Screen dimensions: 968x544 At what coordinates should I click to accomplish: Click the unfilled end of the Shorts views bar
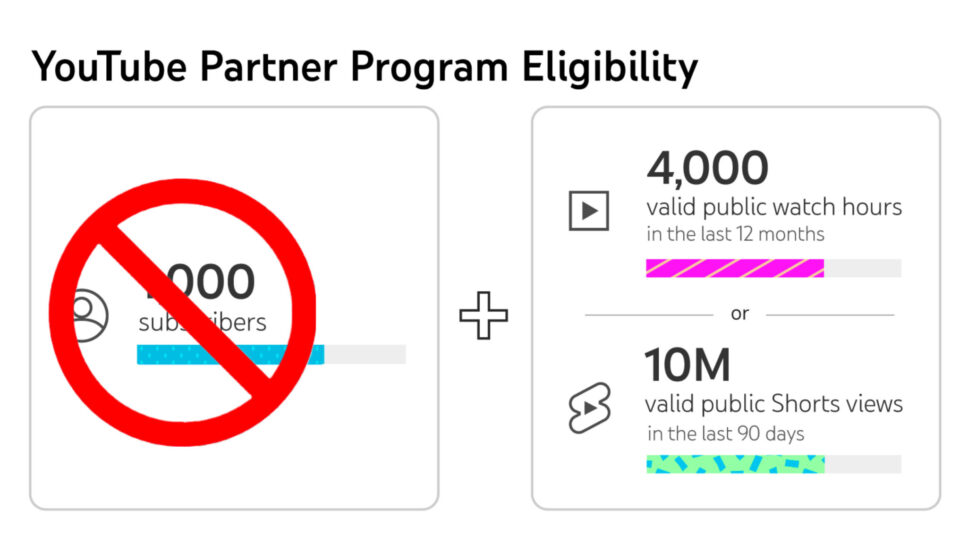(862, 464)
